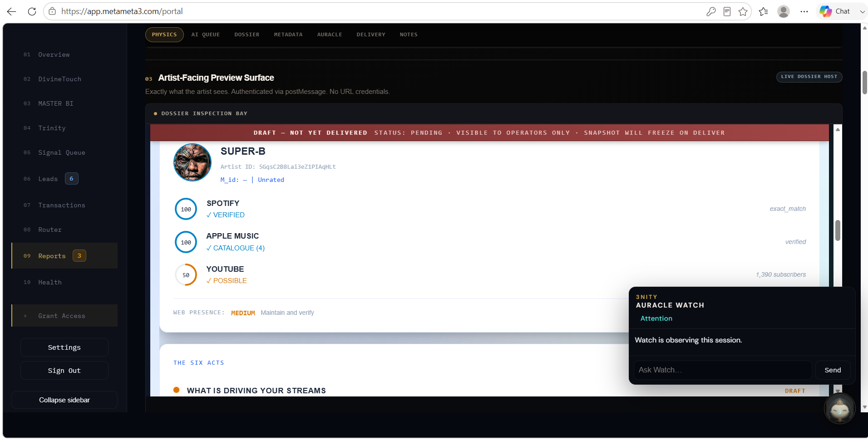
Task: Click the floating Watch avatar icon
Action: tap(839, 409)
